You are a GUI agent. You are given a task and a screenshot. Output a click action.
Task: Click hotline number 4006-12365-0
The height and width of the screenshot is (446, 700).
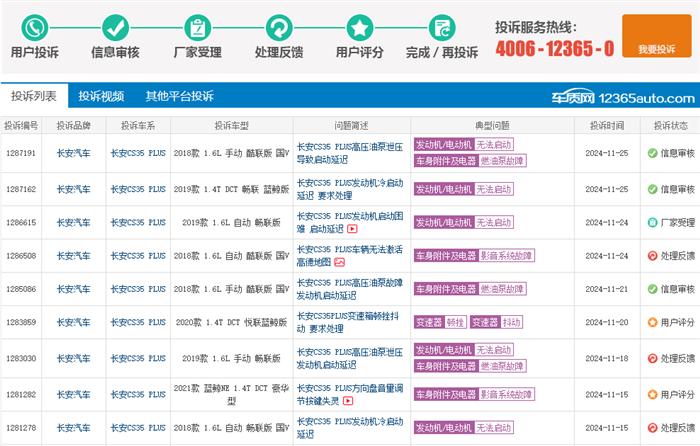pyautogui.click(x=555, y=48)
